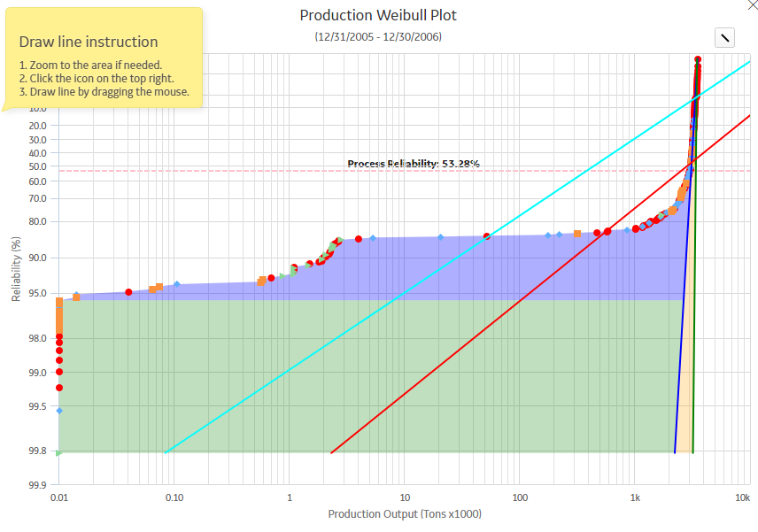The image size is (758, 532).
Task: Click the 90.0 reliability axis label
Action: pyautogui.click(x=38, y=258)
